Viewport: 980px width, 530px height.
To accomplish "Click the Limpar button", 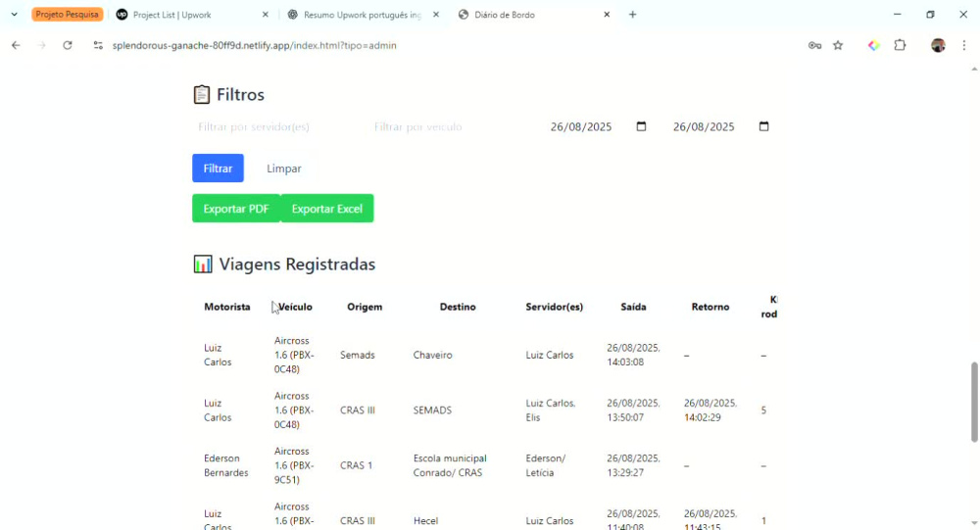I will point(284,169).
